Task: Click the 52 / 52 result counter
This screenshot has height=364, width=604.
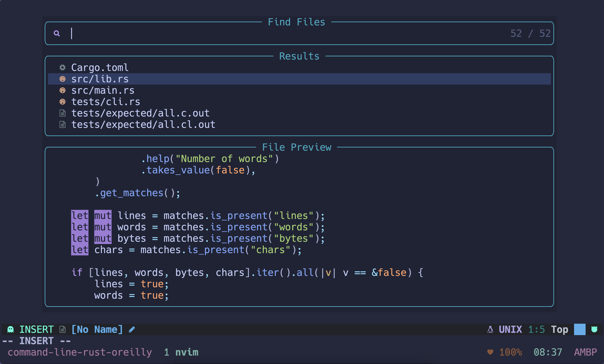Action: [x=530, y=33]
